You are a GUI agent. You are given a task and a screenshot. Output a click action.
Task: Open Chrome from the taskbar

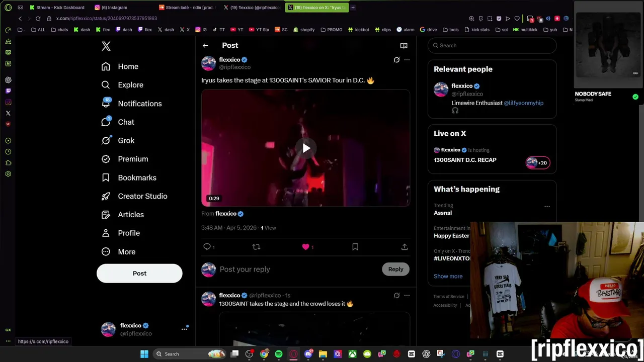pyautogui.click(x=264, y=354)
